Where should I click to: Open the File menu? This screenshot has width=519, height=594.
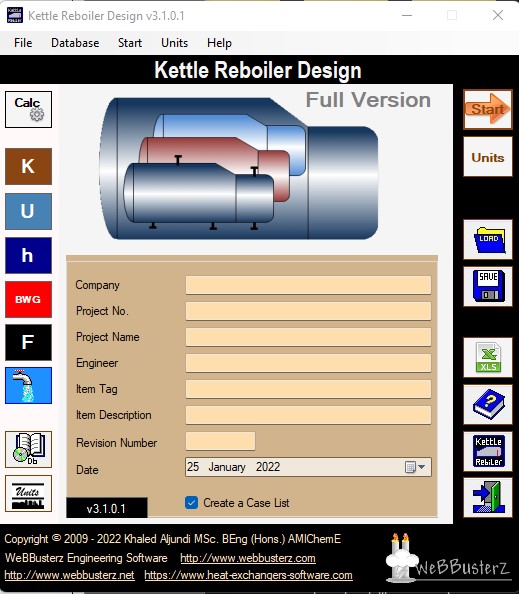coord(23,43)
